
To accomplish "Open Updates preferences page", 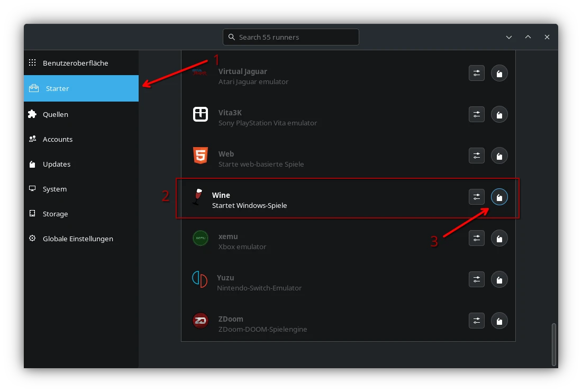I will click(57, 164).
